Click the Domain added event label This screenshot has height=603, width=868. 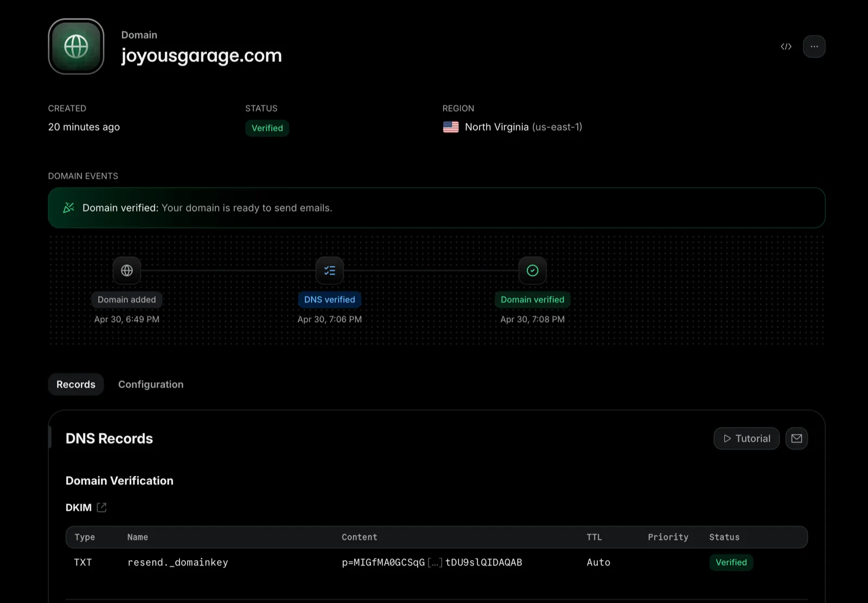pos(126,300)
